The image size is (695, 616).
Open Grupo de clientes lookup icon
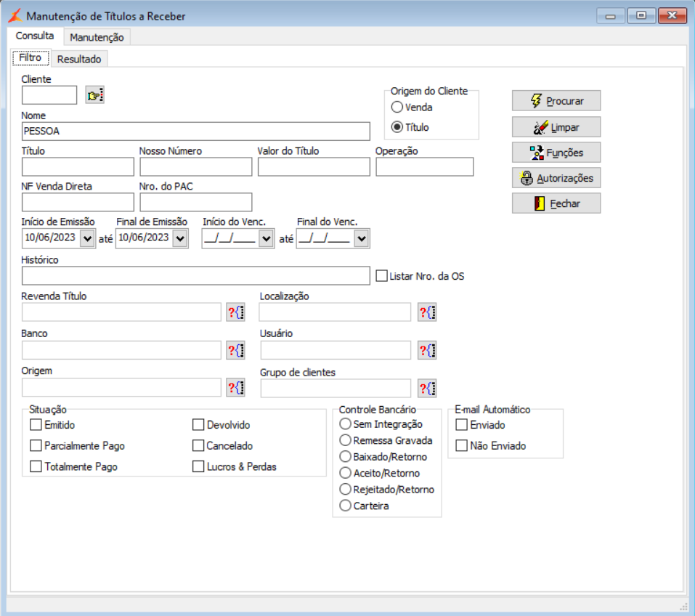427,389
